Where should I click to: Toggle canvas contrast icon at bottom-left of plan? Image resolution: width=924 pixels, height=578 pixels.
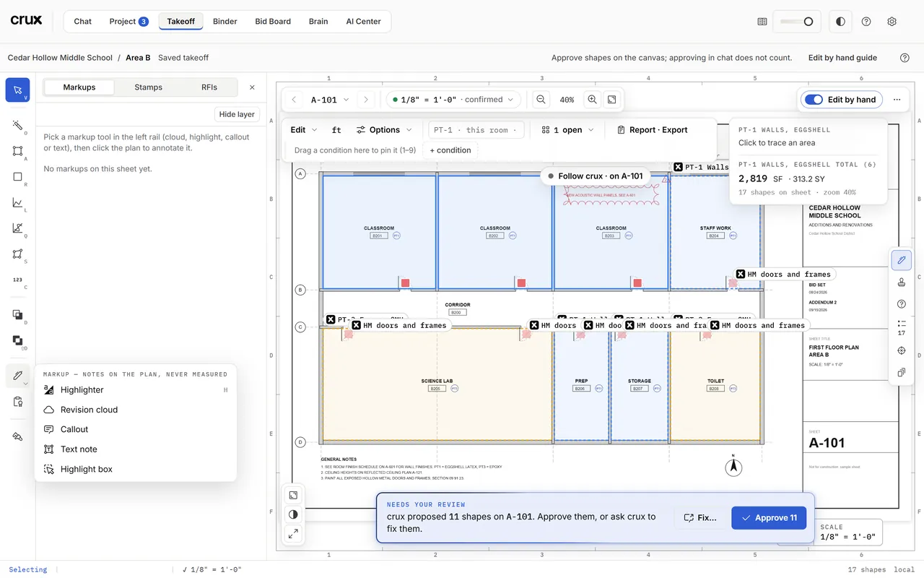[x=293, y=514]
